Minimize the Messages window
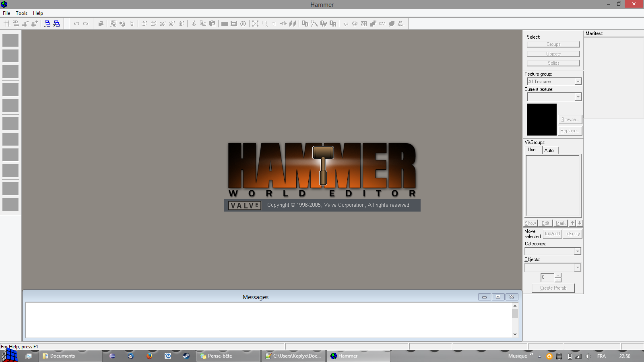The image size is (644, 362). [485, 297]
